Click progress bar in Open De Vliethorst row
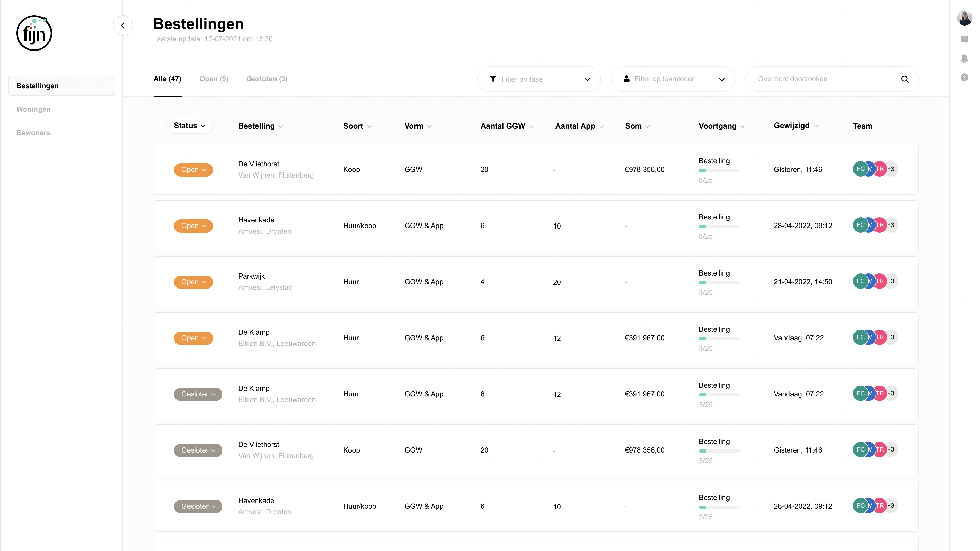The width and height of the screenshot is (980, 551). coord(719,170)
